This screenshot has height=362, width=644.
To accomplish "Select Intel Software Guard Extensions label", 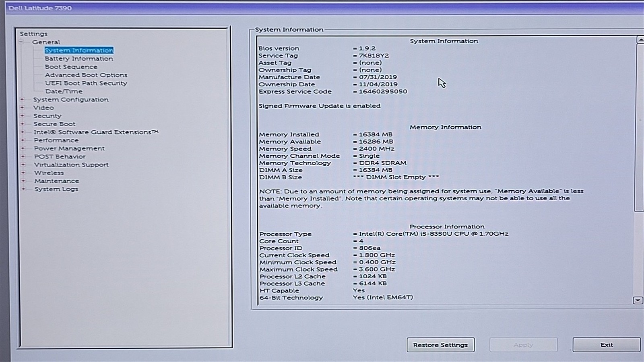I will click(x=96, y=132).
